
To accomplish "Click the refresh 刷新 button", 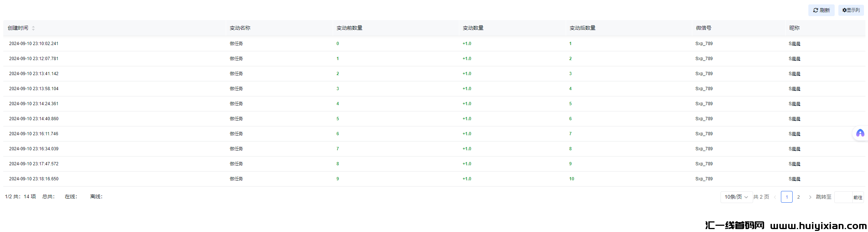I will (821, 10).
